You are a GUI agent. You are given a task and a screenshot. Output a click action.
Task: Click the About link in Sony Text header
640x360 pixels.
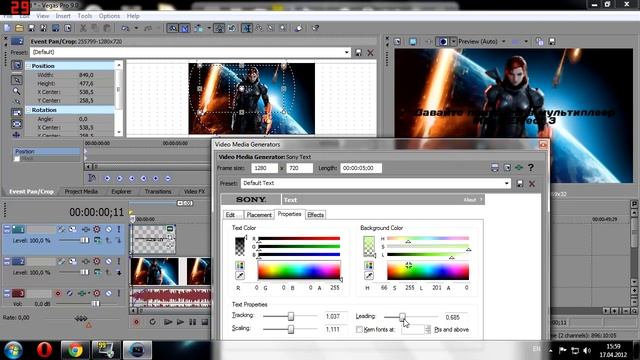pyautogui.click(x=470, y=200)
